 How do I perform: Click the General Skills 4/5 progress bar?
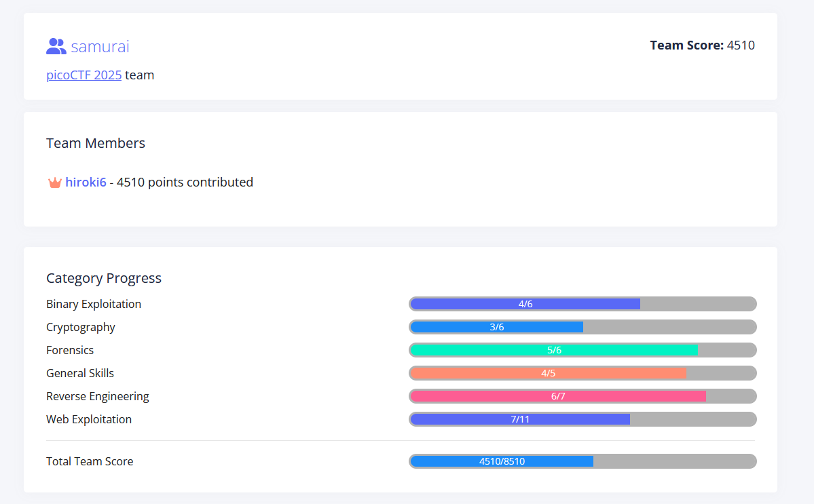click(x=582, y=373)
